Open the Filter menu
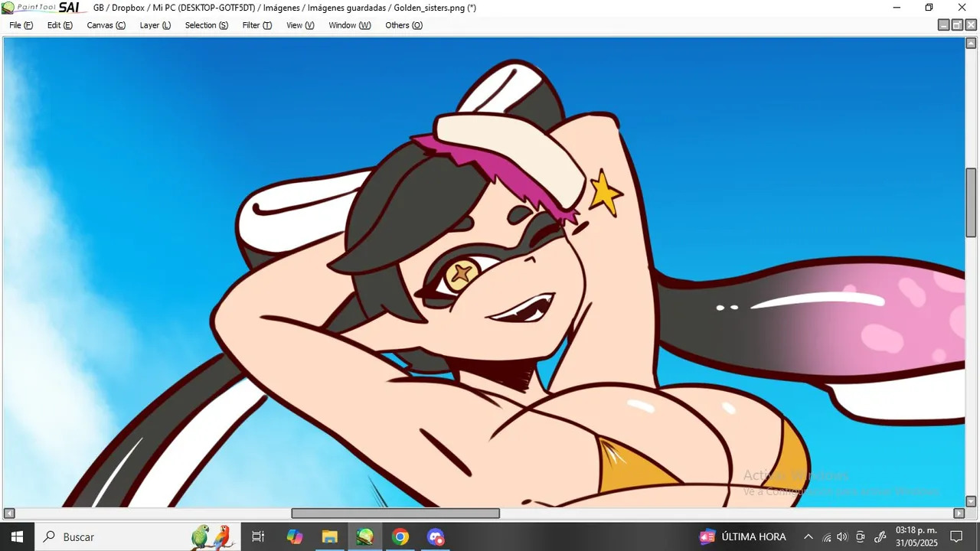The image size is (980, 551). [x=256, y=25]
